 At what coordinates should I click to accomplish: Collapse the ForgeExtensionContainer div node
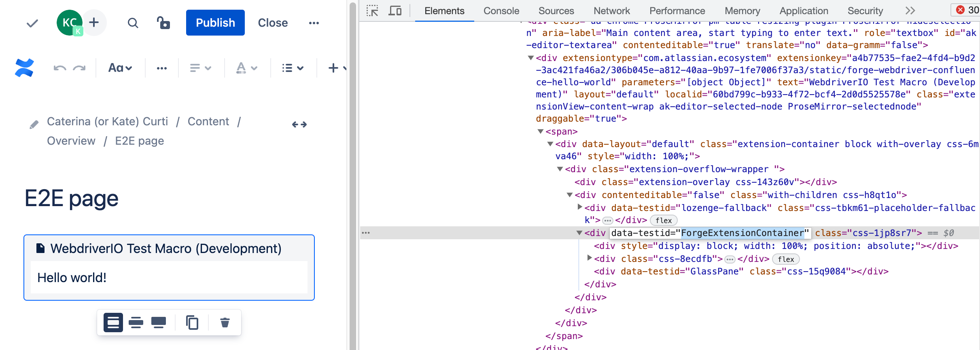[x=579, y=233]
